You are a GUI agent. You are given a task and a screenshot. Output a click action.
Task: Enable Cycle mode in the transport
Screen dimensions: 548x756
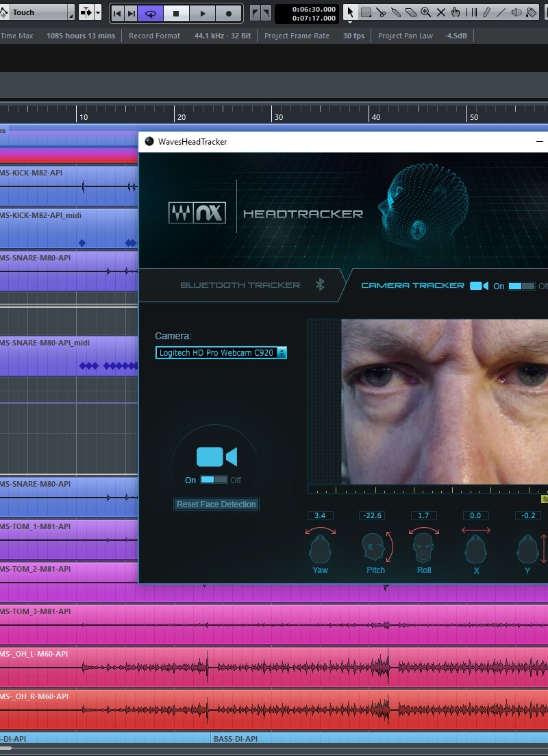pyautogui.click(x=150, y=13)
